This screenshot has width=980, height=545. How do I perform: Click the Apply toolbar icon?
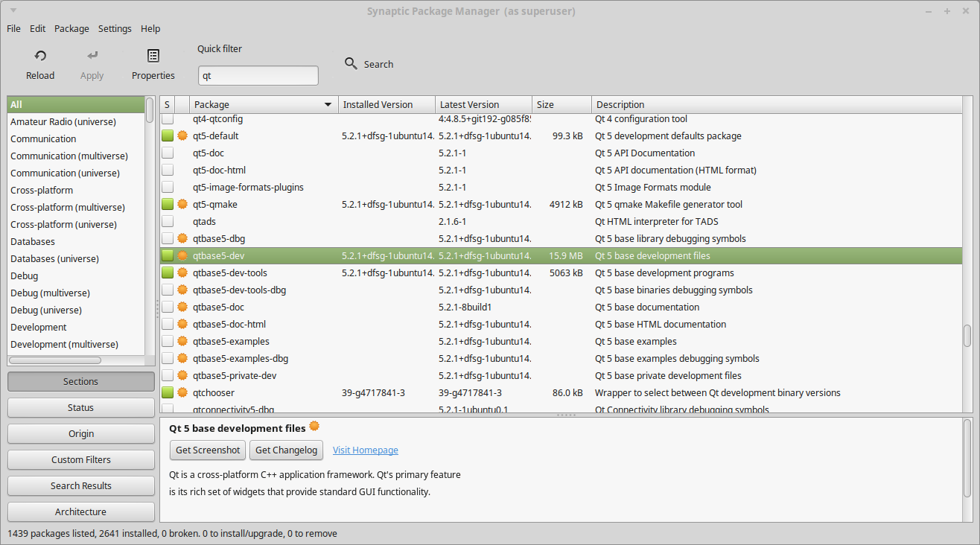92,56
